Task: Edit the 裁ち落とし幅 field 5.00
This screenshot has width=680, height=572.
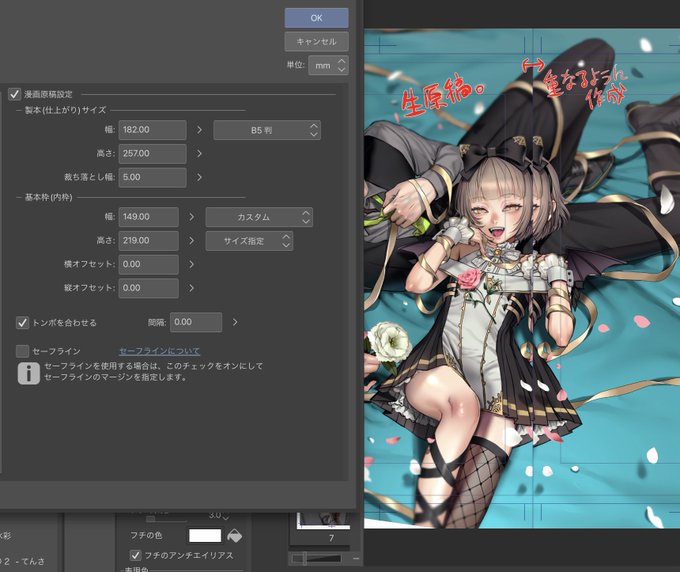Action: (x=152, y=177)
